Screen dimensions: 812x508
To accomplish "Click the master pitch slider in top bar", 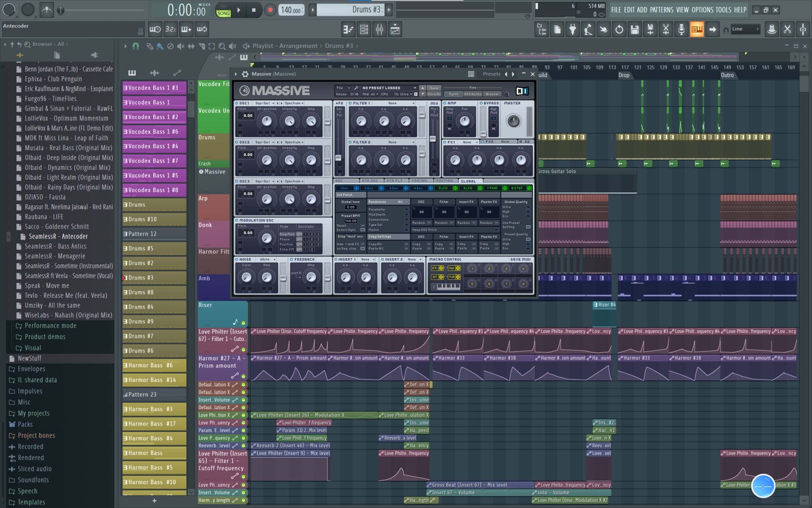I will click(x=101, y=10).
